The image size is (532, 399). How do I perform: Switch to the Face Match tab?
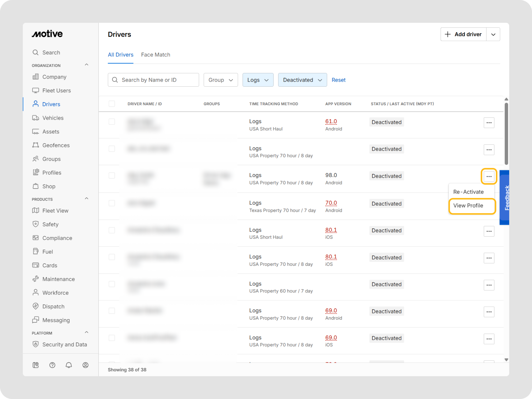156,55
